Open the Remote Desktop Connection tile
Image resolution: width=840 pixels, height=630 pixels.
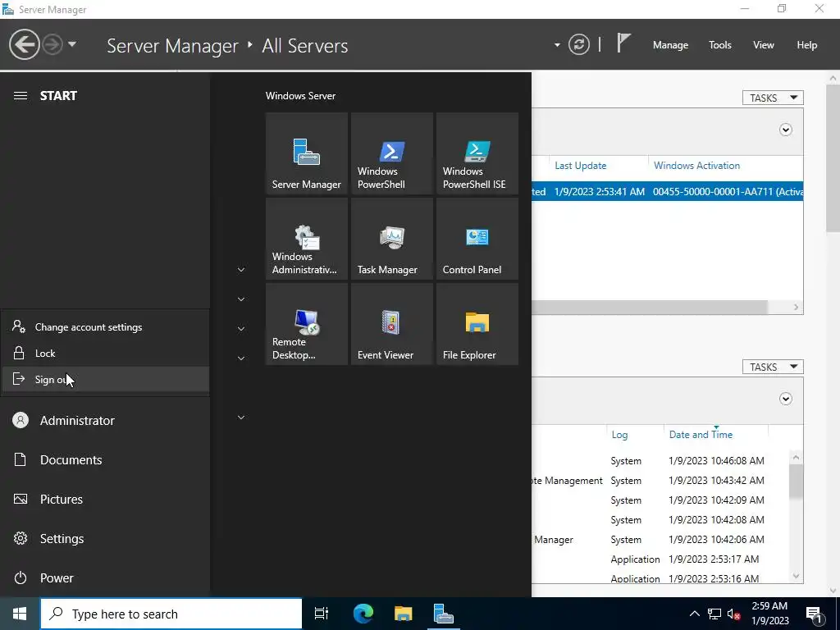tap(307, 324)
